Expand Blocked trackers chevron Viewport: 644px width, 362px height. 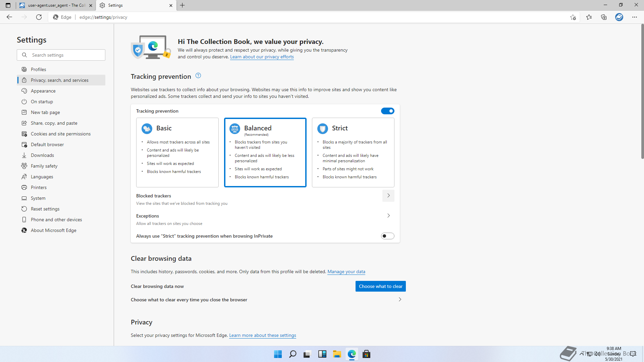click(388, 196)
